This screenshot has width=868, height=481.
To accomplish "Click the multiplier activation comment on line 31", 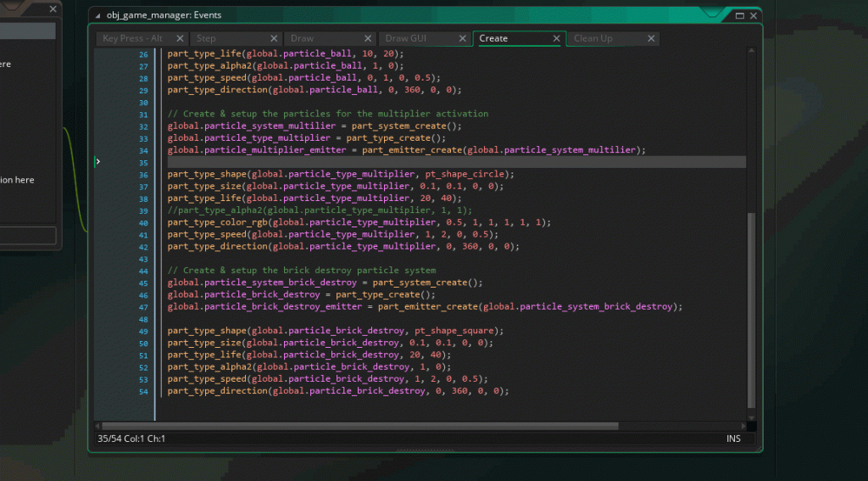I will [x=328, y=114].
